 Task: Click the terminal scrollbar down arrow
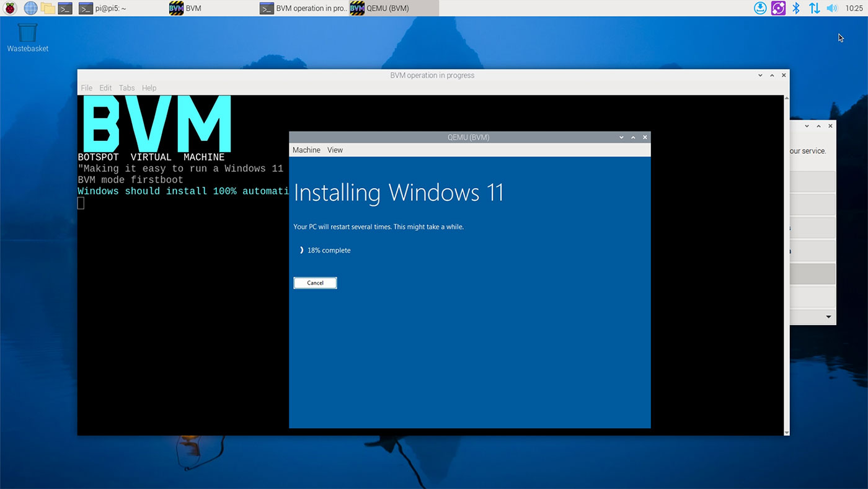pos(787,432)
